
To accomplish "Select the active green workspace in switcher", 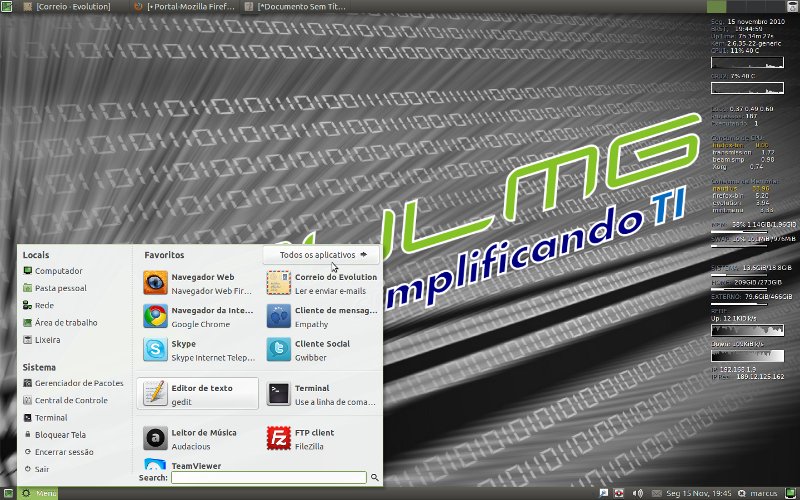I will tap(716, 7).
